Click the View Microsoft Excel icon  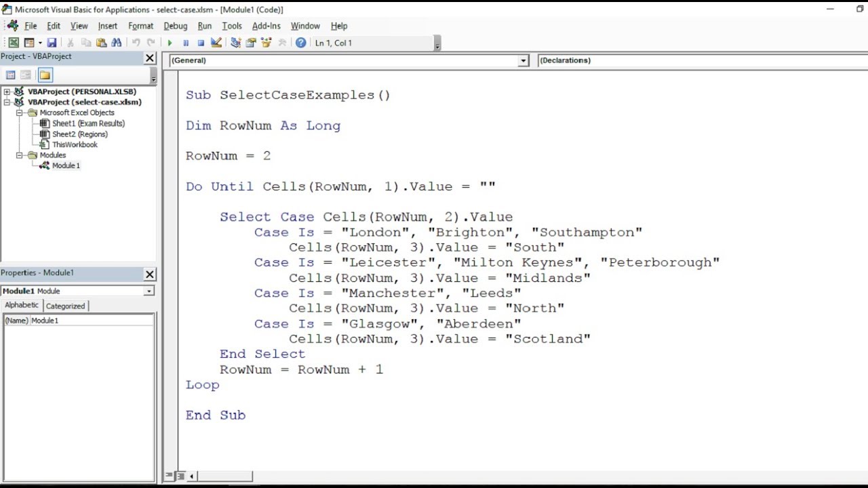[x=14, y=43]
